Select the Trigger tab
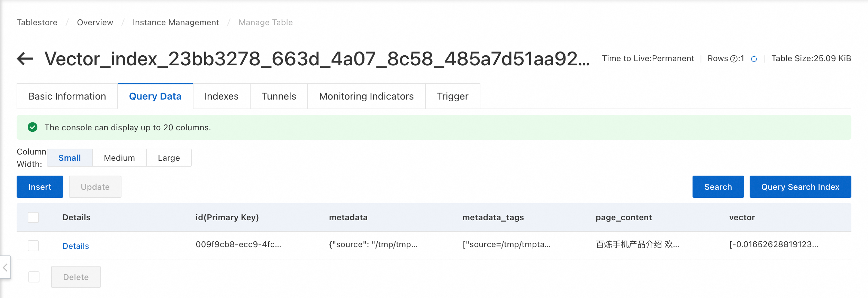 pyautogui.click(x=452, y=96)
